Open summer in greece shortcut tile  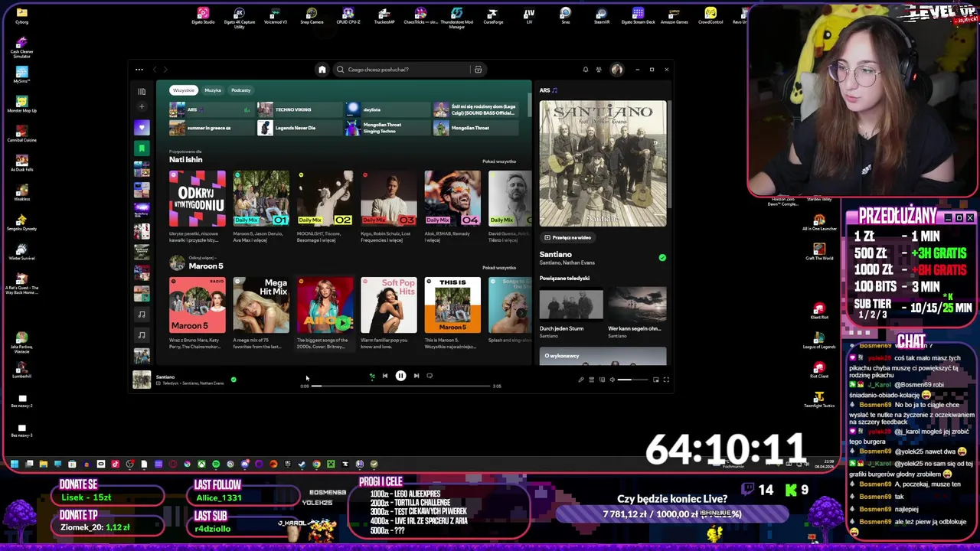[x=211, y=128]
